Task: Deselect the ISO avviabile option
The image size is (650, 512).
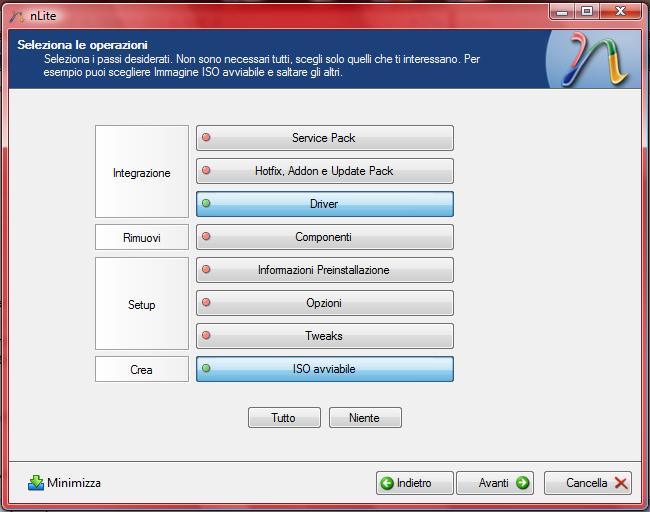Action: (x=325, y=369)
